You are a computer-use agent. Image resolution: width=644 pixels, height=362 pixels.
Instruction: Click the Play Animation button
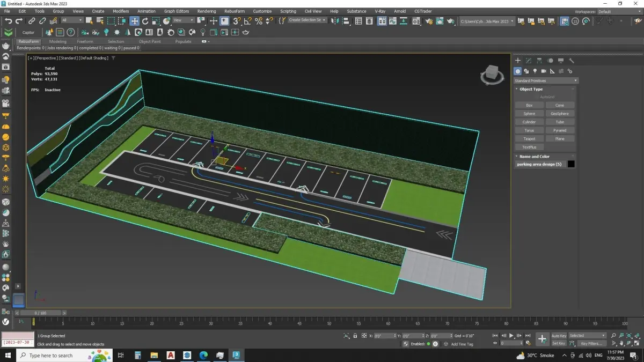pos(511,336)
